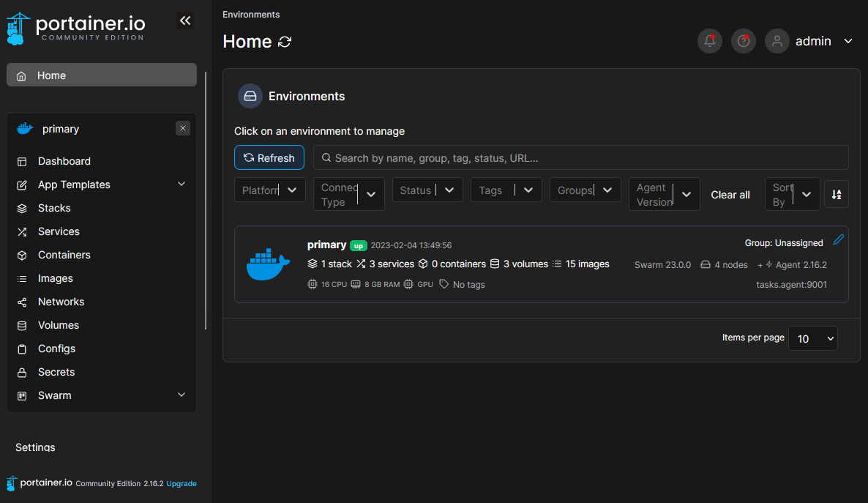Open the Sort By dropdown
Screen dimensions: 868x503
792,195
